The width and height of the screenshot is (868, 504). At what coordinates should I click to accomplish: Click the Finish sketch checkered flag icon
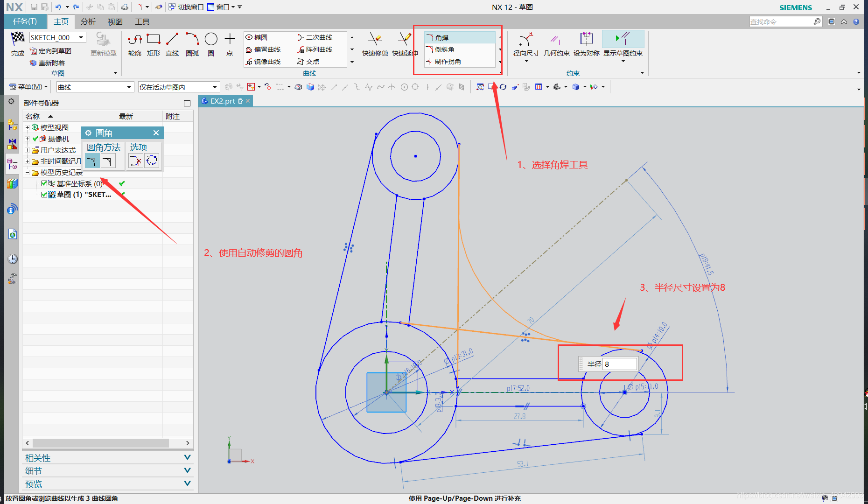tap(18, 38)
